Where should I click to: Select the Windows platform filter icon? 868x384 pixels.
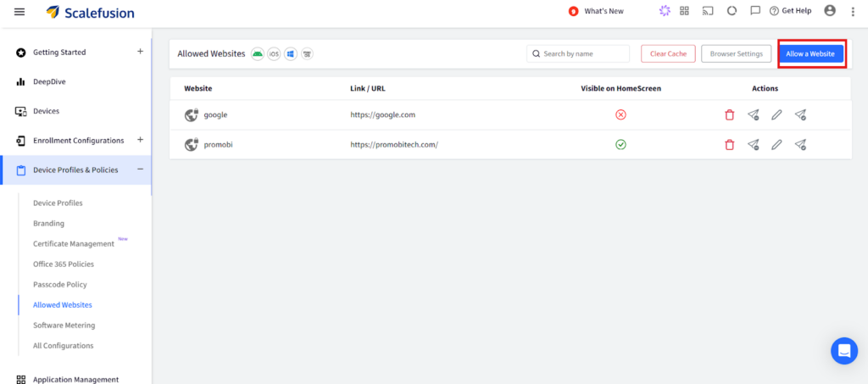[x=291, y=53]
